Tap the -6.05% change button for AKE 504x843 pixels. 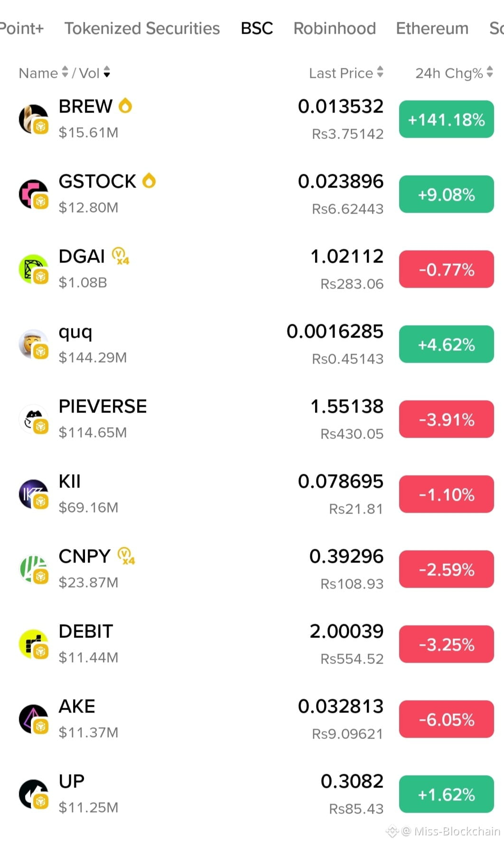[446, 719]
